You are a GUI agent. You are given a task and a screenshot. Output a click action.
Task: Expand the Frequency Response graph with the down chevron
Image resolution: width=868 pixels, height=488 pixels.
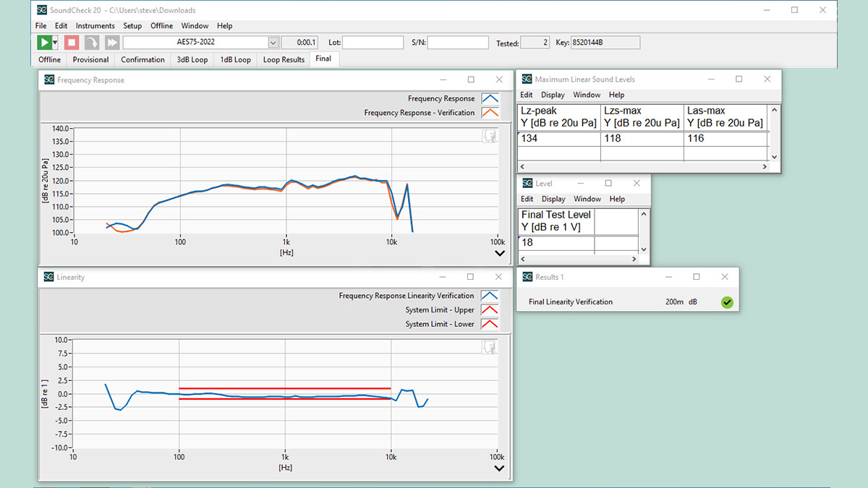point(498,252)
